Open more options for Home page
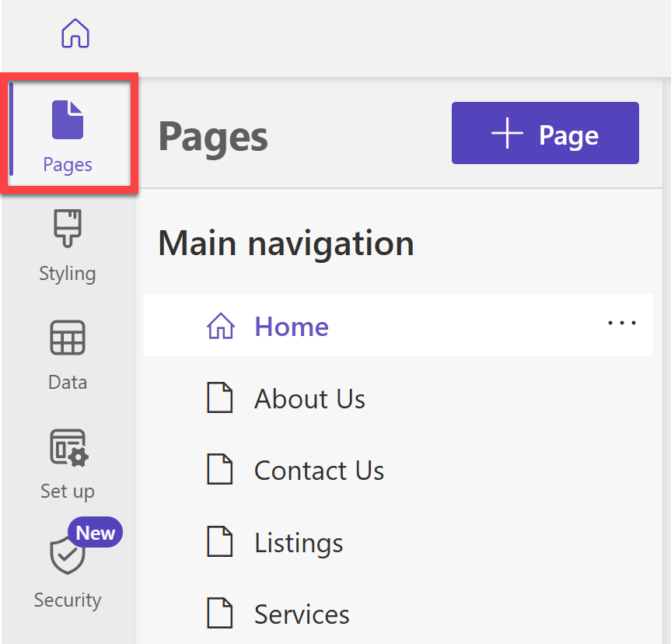This screenshot has height=644, width=671. pos(621,323)
